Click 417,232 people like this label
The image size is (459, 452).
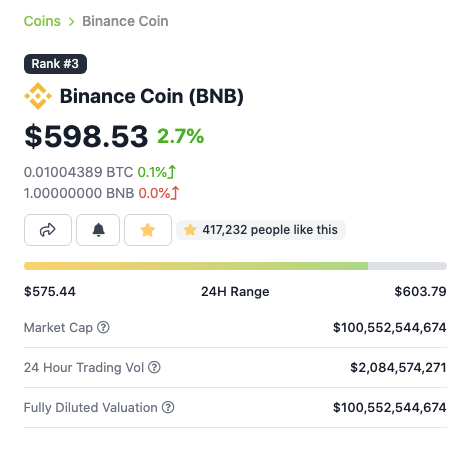point(270,230)
